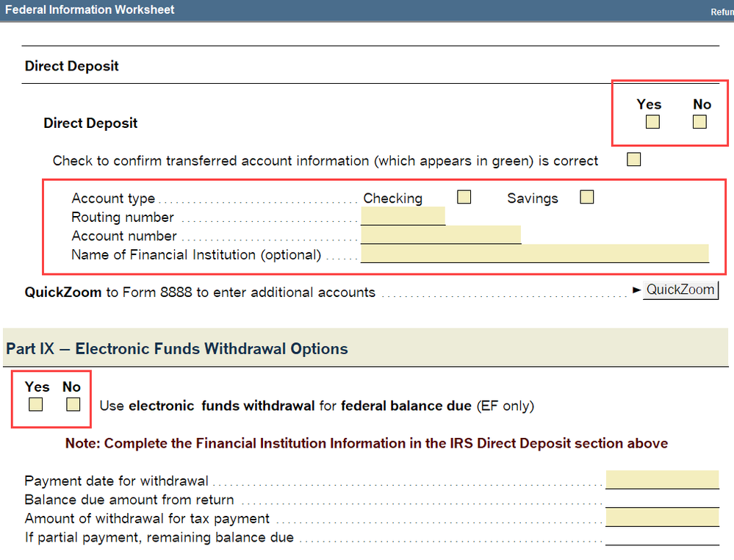This screenshot has width=734, height=560.
Task: Select Savings account type
Action: pos(586,197)
